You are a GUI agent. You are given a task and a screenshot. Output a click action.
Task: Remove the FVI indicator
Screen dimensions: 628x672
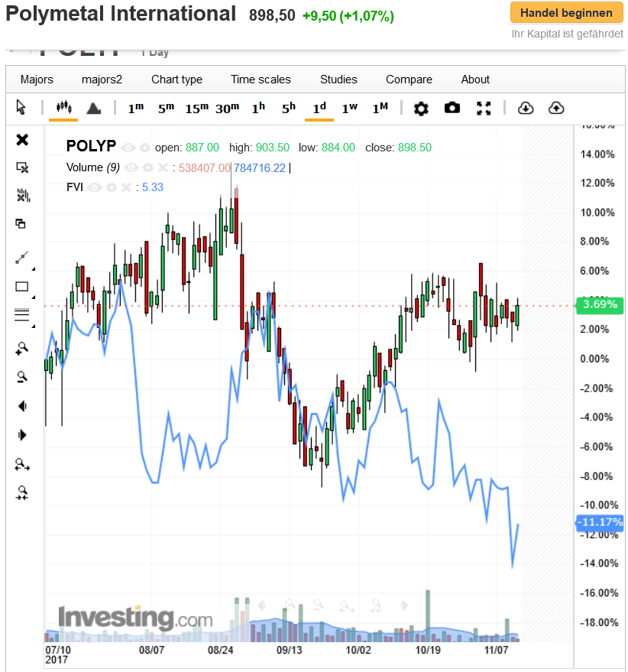(x=126, y=187)
